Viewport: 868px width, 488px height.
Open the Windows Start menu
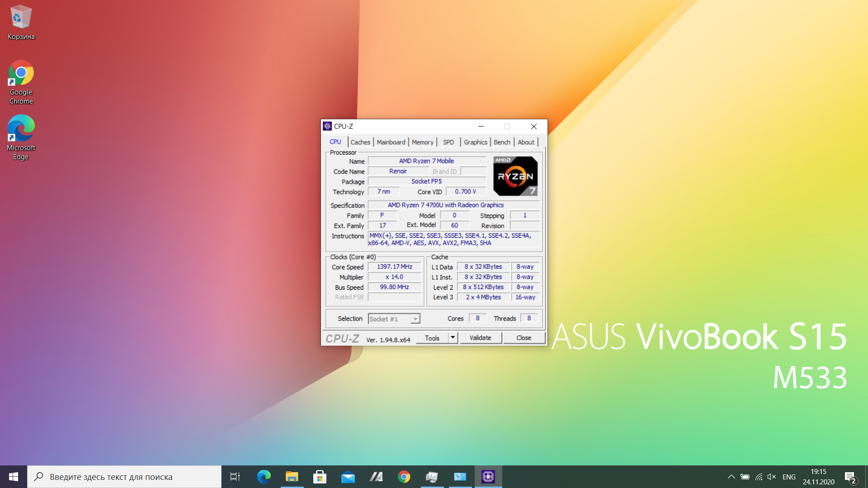pyautogui.click(x=14, y=477)
